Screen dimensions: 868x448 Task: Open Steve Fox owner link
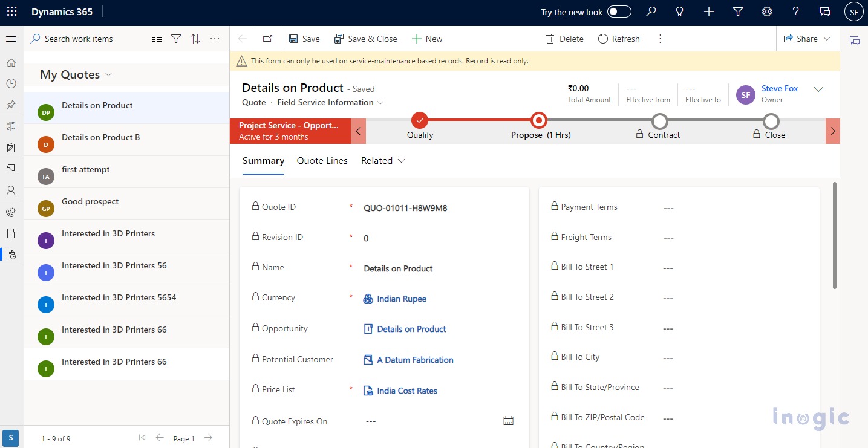coord(780,88)
